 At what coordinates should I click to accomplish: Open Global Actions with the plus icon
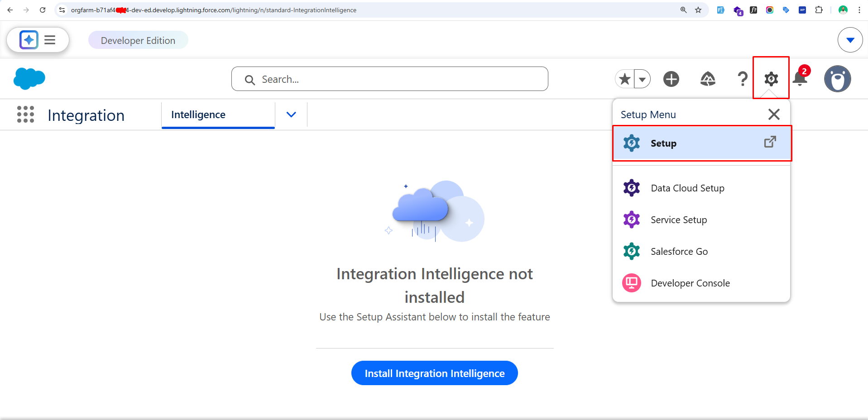[671, 79]
